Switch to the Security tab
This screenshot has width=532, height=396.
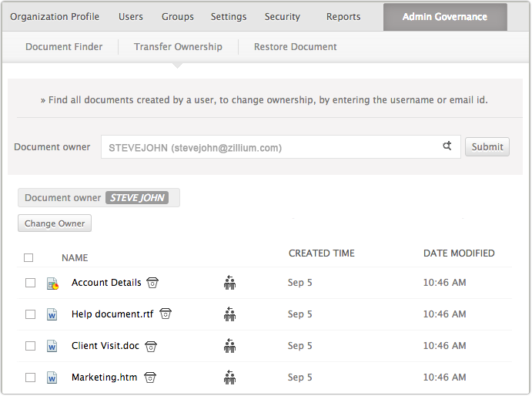tap(282, 17)
